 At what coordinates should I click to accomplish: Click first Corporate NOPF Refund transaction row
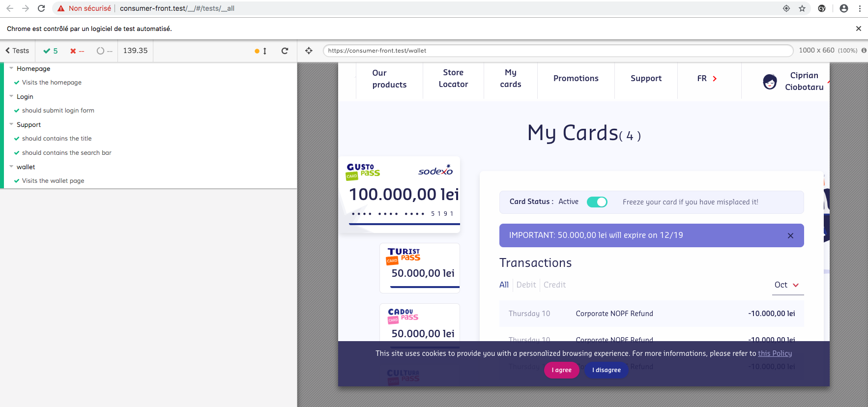point(652,314)
